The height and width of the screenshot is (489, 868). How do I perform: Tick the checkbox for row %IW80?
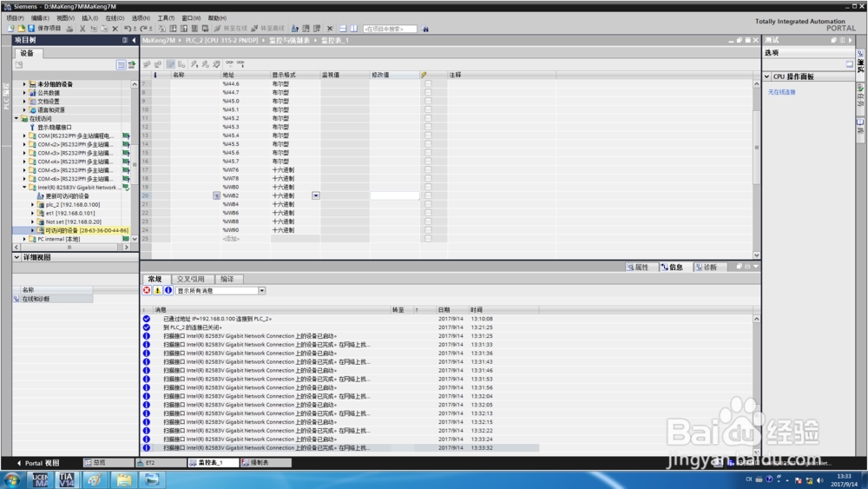tap(428, 188)
